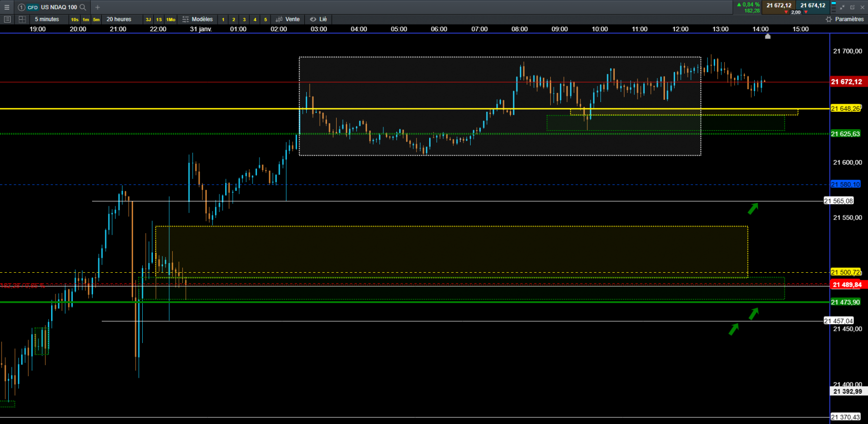
Task: Click the 14:00 time axis marker
Action: pyautogui.click(x=760, y=29)
